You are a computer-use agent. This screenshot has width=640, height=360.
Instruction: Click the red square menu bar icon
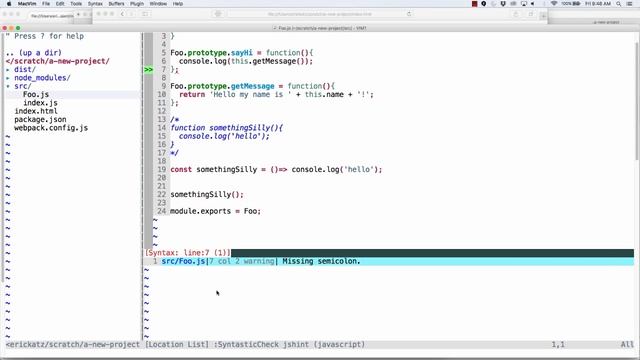click(x=474, y=4)
